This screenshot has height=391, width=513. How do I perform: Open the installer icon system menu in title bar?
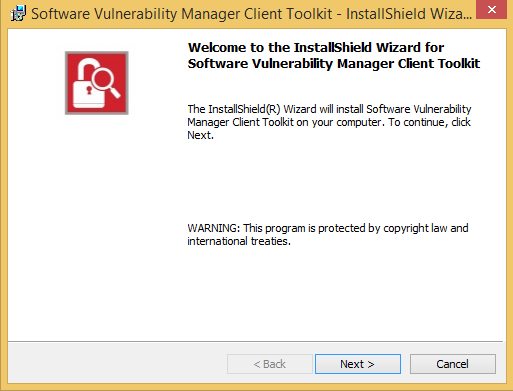[18, 13]
